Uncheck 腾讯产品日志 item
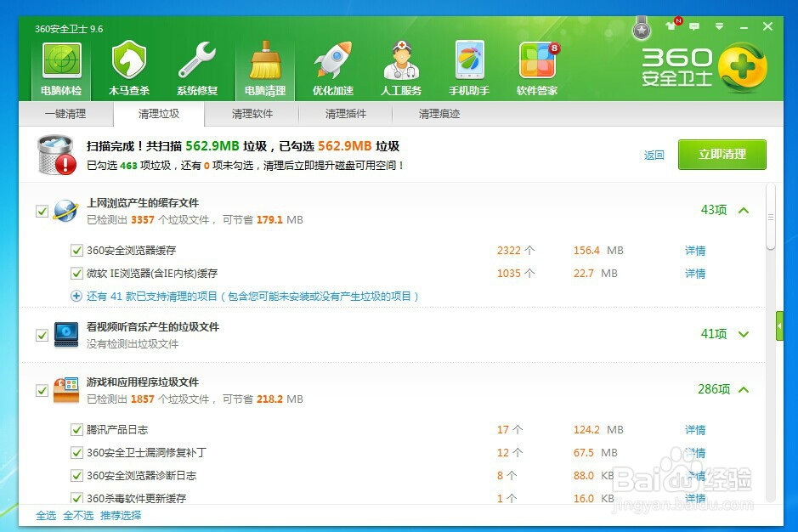The height and width of the screenshot is (532, 798). point(76,429)
